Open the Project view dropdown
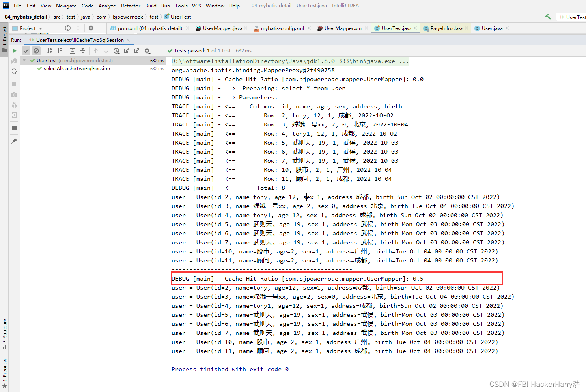Screen dimensions: 586x392 [x=28, y=28]
